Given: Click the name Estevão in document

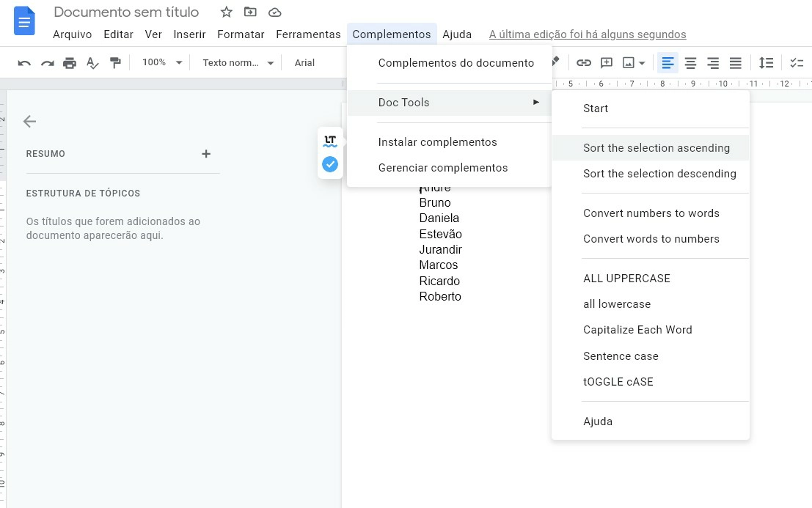Looking at the screenshot, I should 440,234.
